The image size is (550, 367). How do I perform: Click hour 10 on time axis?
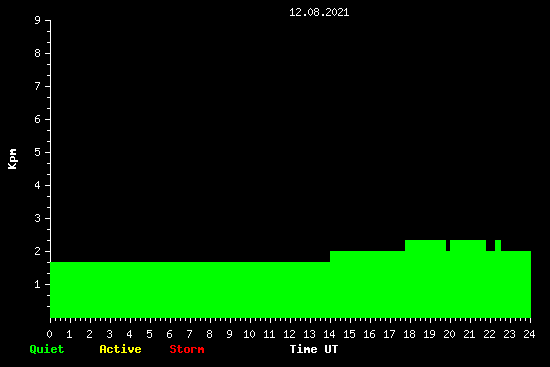(x=249, y=334)
